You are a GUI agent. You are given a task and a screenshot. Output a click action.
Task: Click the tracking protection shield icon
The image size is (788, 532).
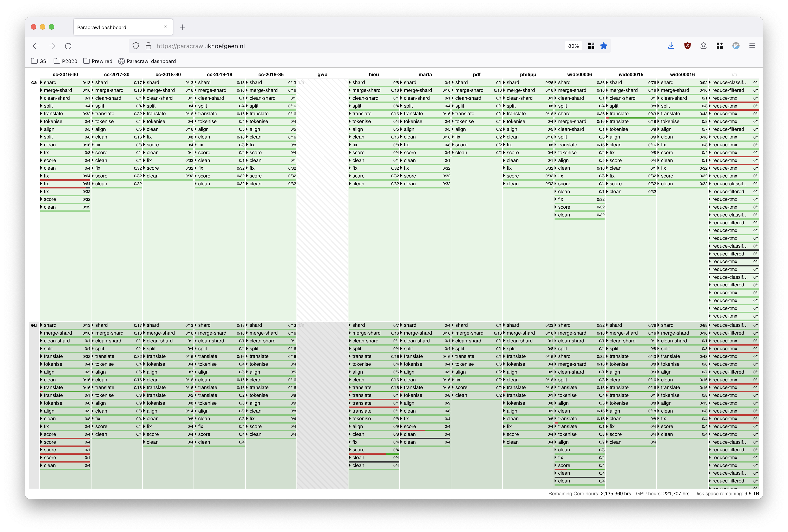[x=136, y=46]
